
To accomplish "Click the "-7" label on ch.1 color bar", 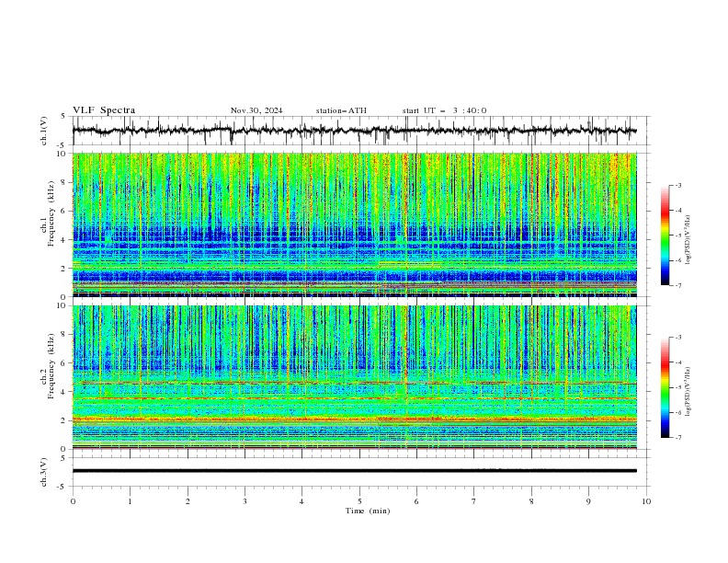I will (x=677, y=285).
